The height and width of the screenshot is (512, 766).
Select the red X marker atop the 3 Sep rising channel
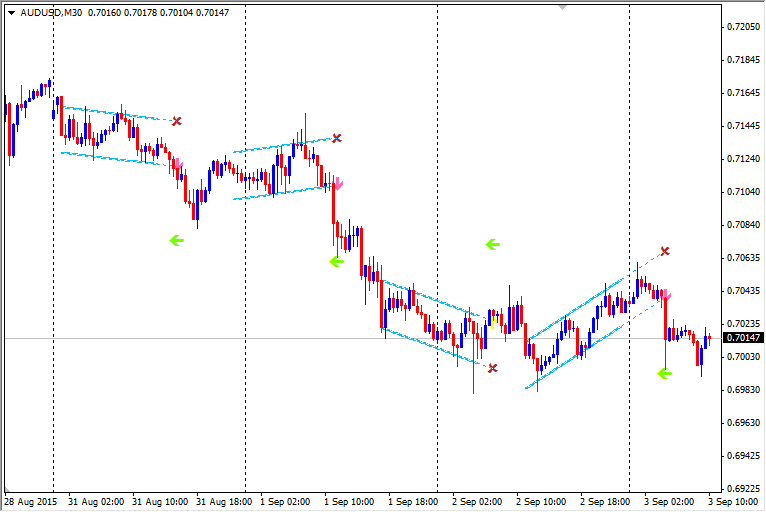click(x=664, y=251)
